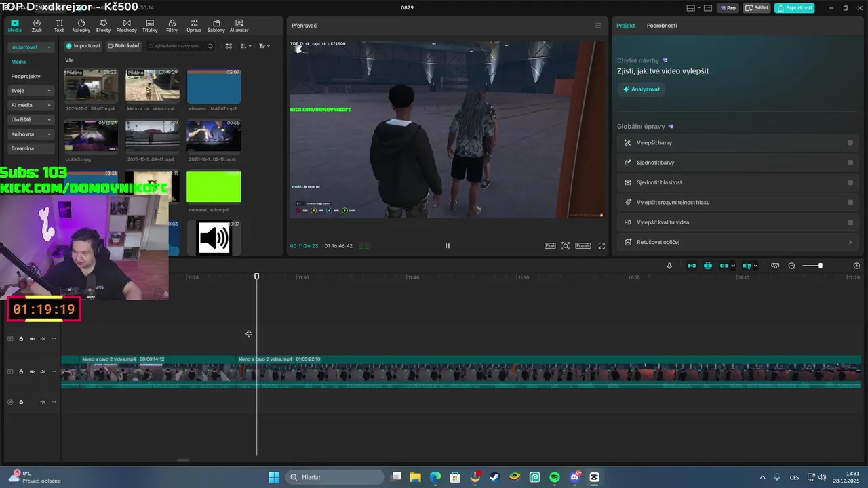Click the Poměr aspect ratio button
Image resolution: width=868 pixels, height=488 pixels.
point(583,246)
